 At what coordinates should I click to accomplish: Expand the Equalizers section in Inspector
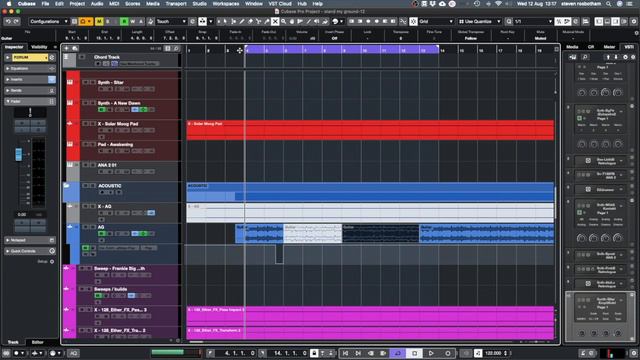(x=30, y=69)
